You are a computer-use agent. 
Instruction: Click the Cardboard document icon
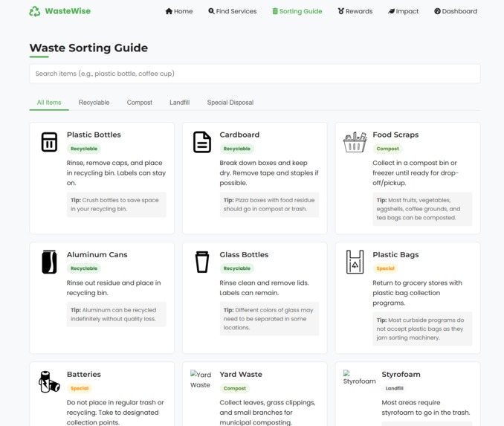tap(202, 142)
